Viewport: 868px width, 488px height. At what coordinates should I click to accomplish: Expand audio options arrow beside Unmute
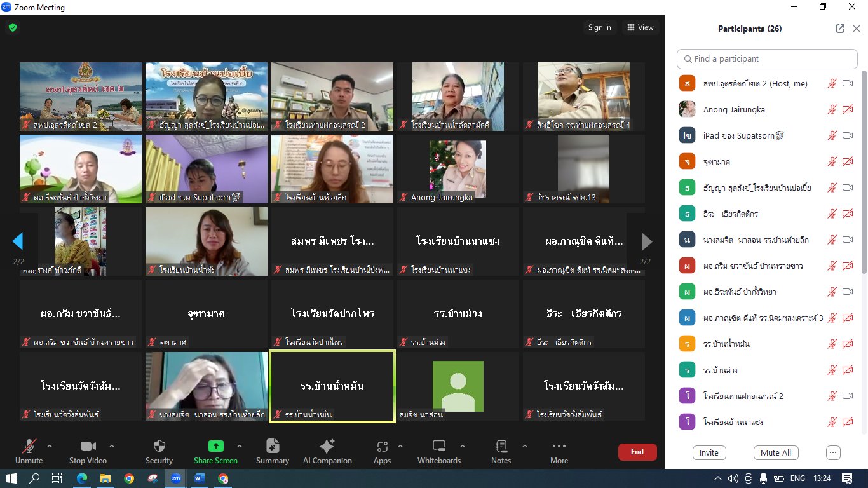[50, 446]
